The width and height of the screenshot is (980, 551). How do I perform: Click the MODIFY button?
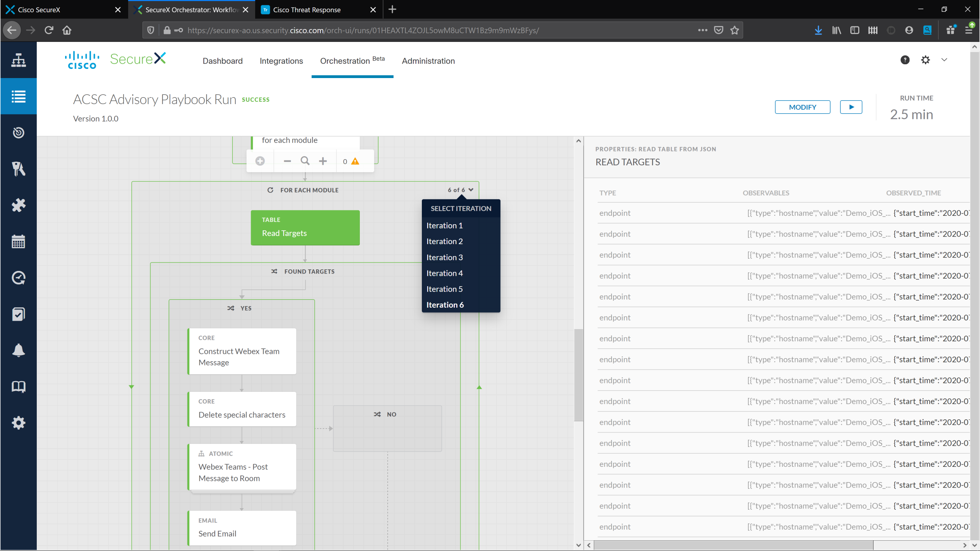tap(802, 107)
